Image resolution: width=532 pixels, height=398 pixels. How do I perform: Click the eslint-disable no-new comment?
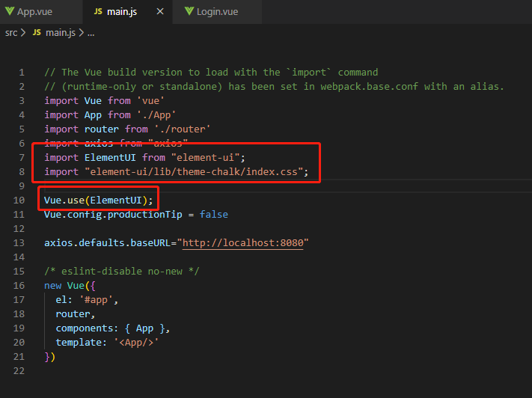coord(122,271)
